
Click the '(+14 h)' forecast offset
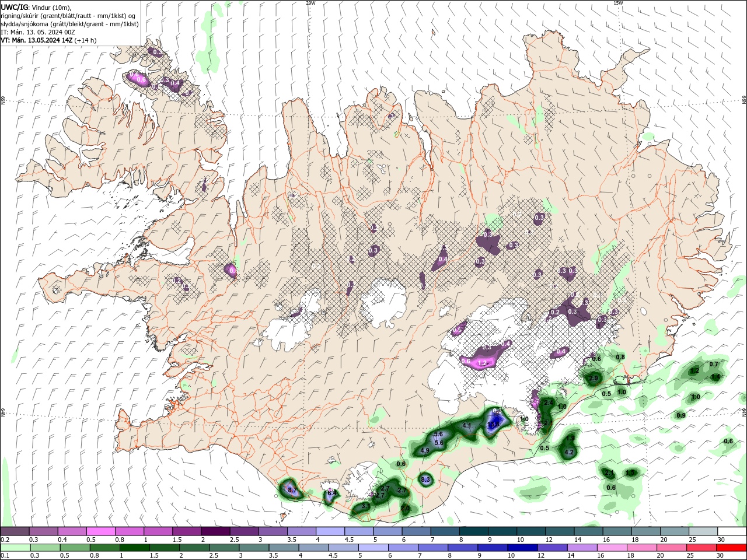click(86, 40)
